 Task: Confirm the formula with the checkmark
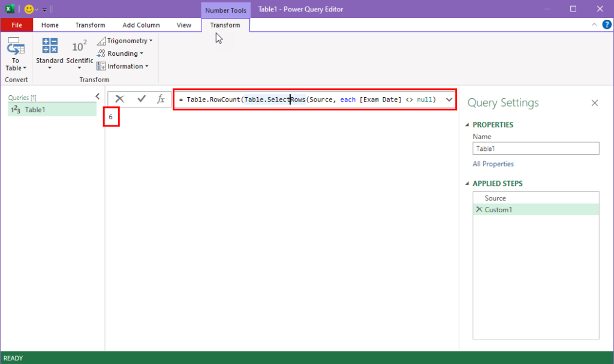point(142,99)
